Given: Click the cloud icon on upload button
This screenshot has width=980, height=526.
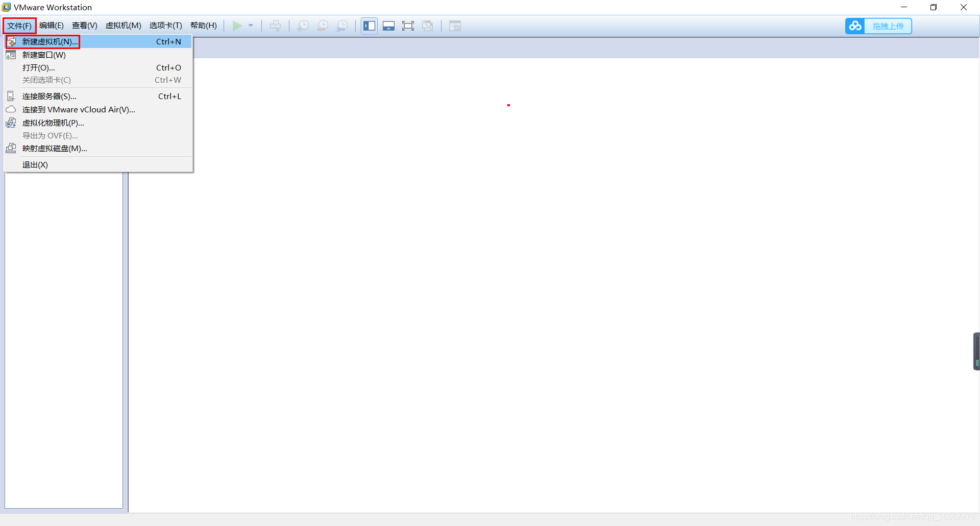Looking at the screenshot, I should (x=855, y=26).
